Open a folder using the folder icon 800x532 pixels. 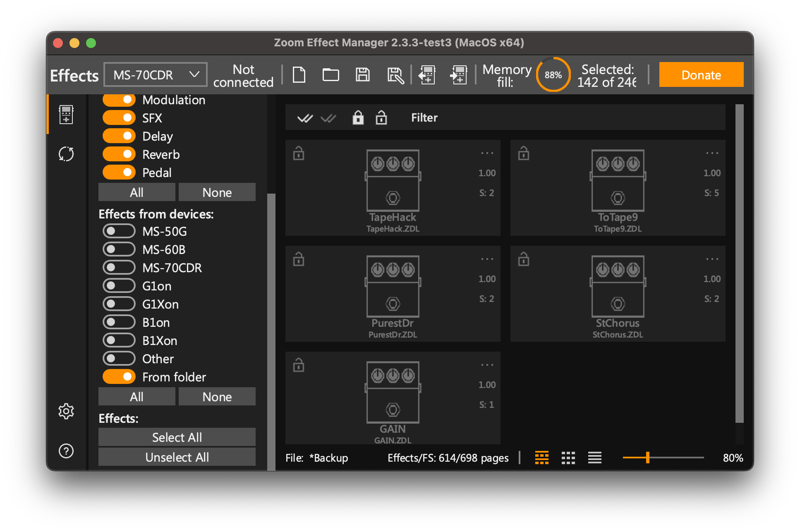coord(331,75)
